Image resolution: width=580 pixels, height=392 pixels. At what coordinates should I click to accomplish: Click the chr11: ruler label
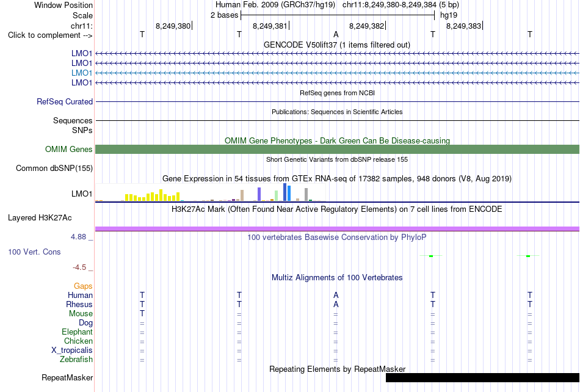tap(81, 26)
